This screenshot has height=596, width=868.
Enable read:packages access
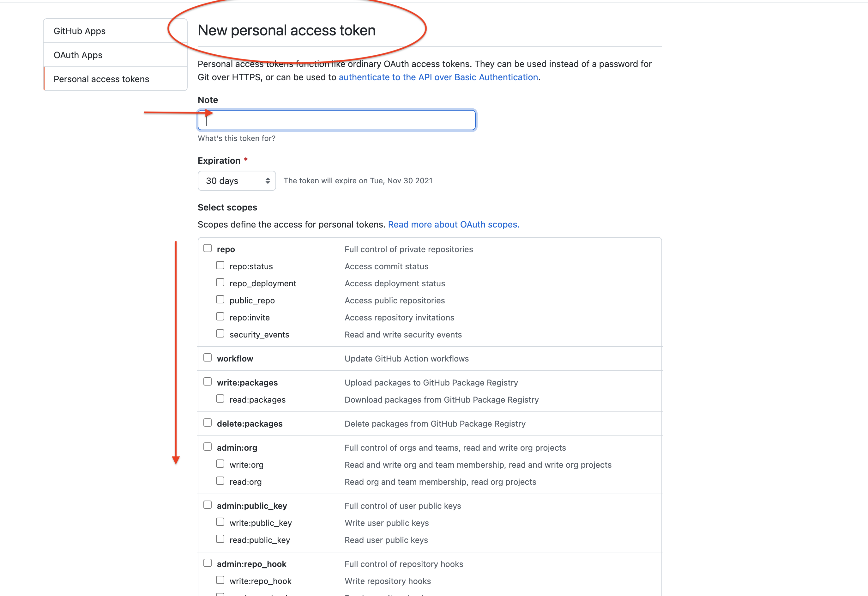pos(220,398)
